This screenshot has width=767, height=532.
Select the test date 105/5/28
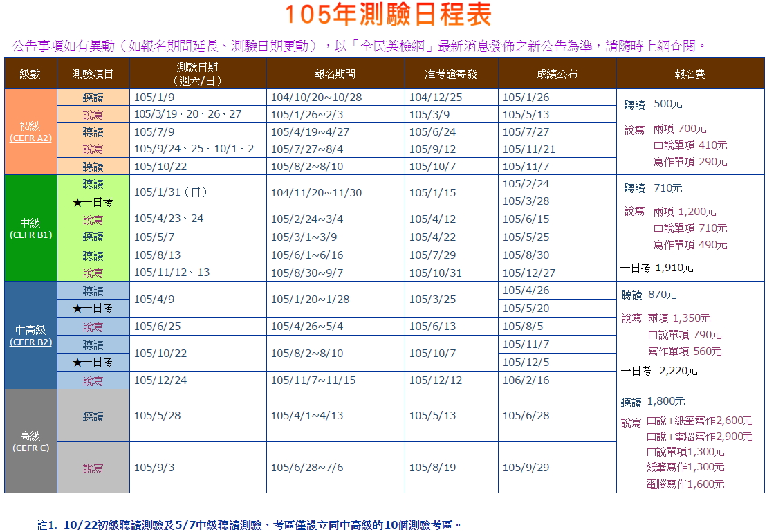tap(158, 416)
